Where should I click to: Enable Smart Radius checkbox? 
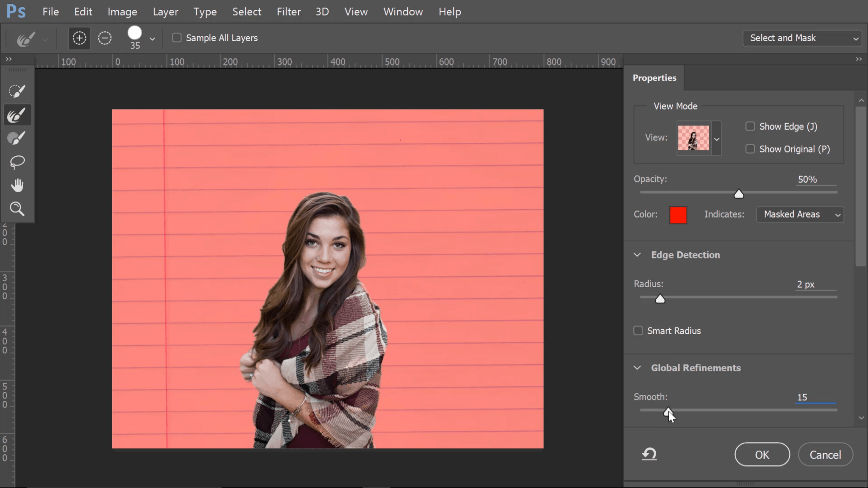638,331
